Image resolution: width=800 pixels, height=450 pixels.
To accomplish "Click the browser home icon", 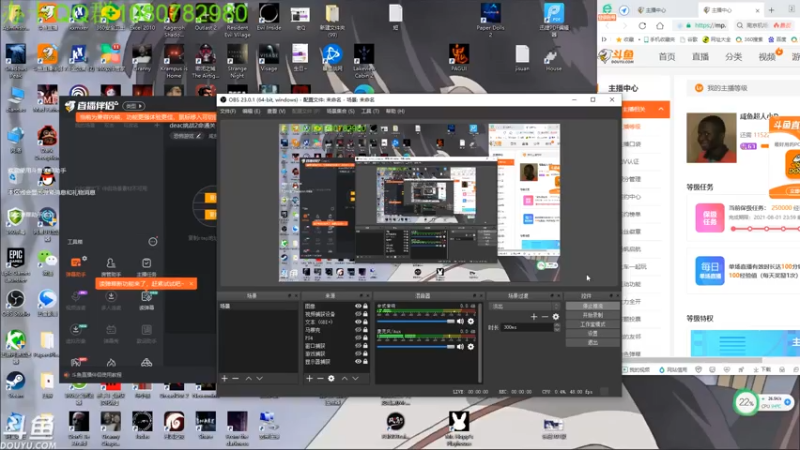I will pos(660,26).
